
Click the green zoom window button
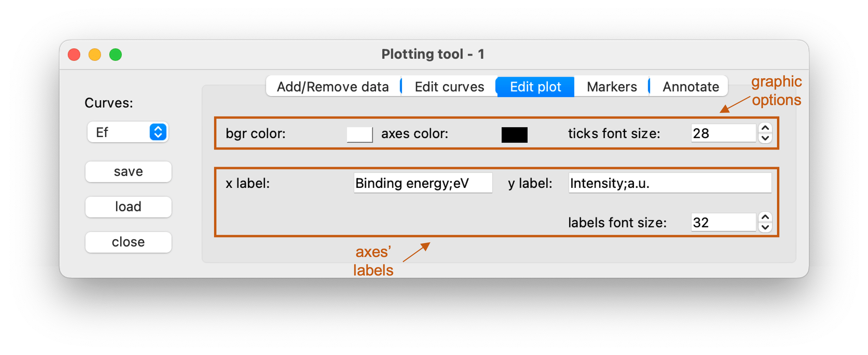point(115,55)
